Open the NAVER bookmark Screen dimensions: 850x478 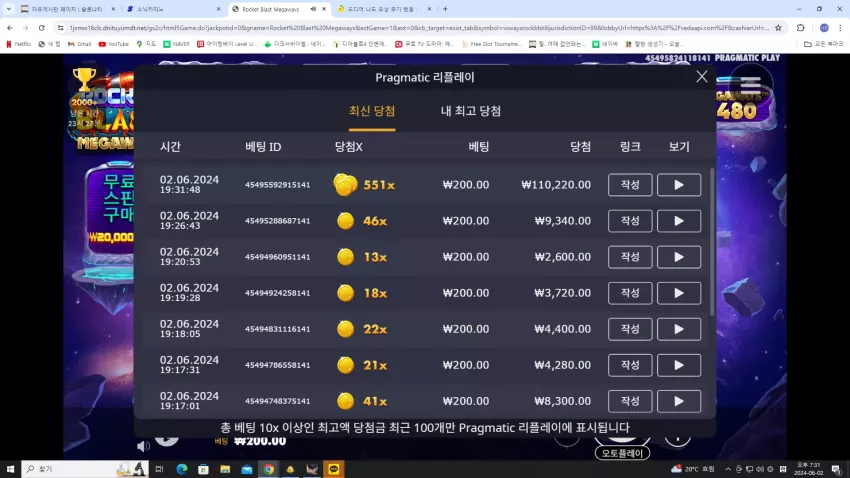click(x=177, y=44)
